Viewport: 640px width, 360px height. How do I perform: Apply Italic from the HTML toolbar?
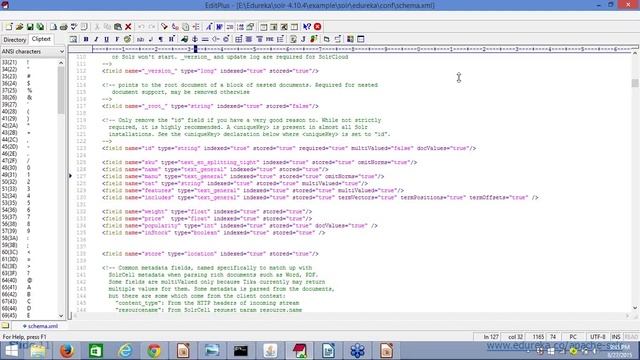tap(96, 39)
